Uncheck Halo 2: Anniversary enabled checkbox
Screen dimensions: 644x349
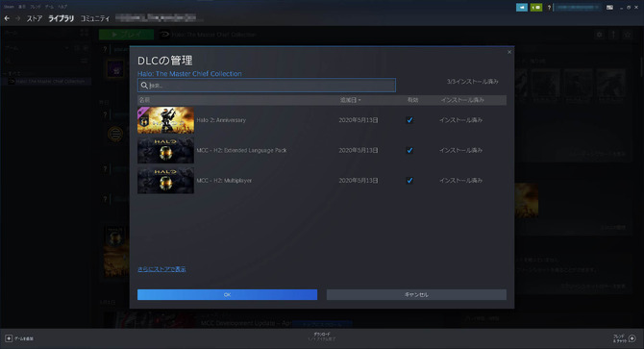[x=409, y=120]
